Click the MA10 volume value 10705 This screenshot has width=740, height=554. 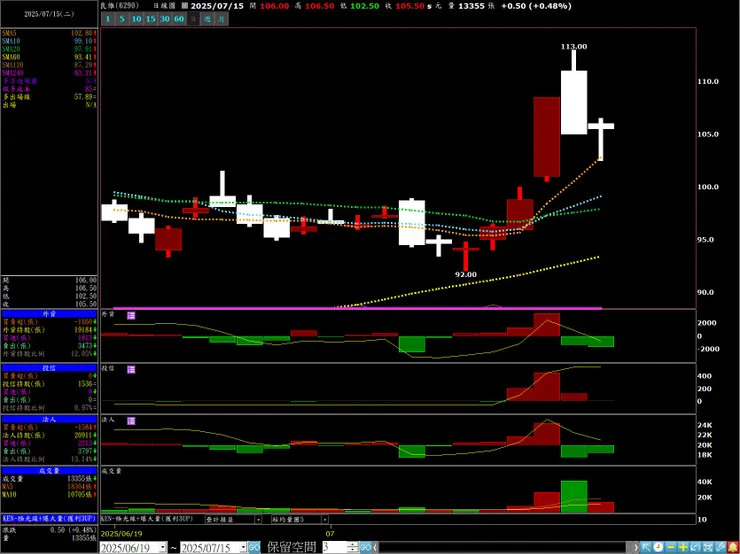click(79, 494)
